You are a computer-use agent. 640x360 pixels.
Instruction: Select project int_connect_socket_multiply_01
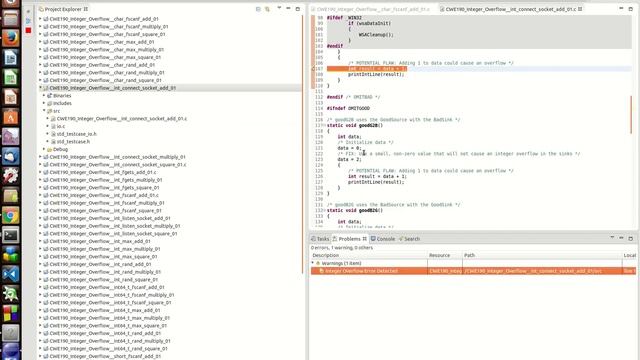(x=117, y=157)
